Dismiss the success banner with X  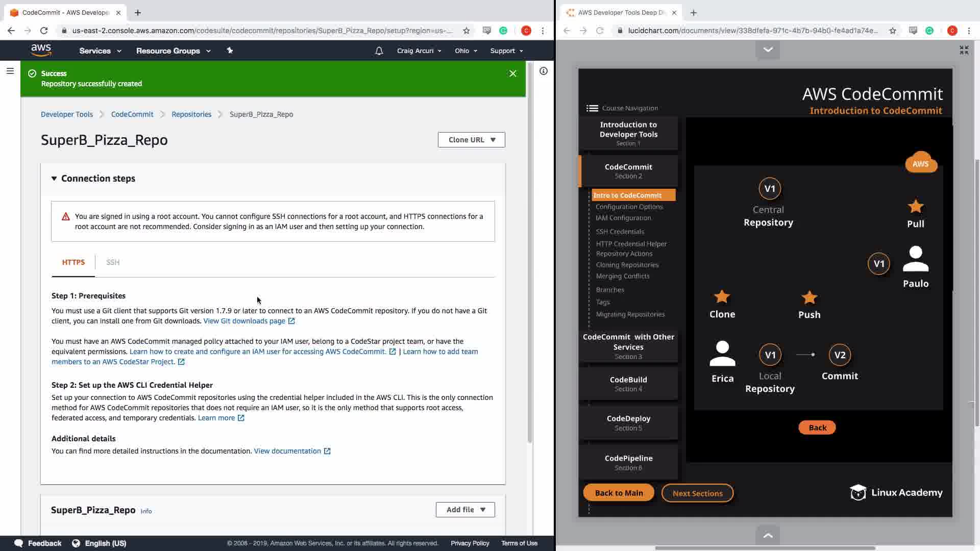513,73
